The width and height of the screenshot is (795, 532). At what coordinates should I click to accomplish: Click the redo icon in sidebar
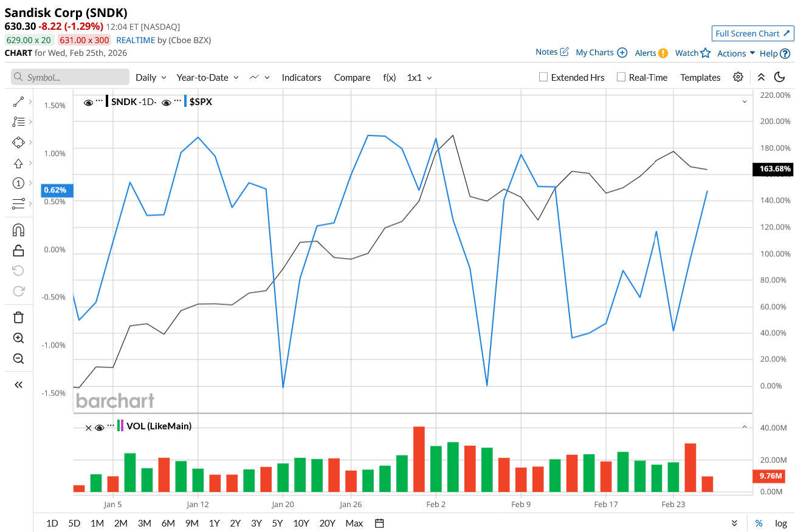pos(18,291)
